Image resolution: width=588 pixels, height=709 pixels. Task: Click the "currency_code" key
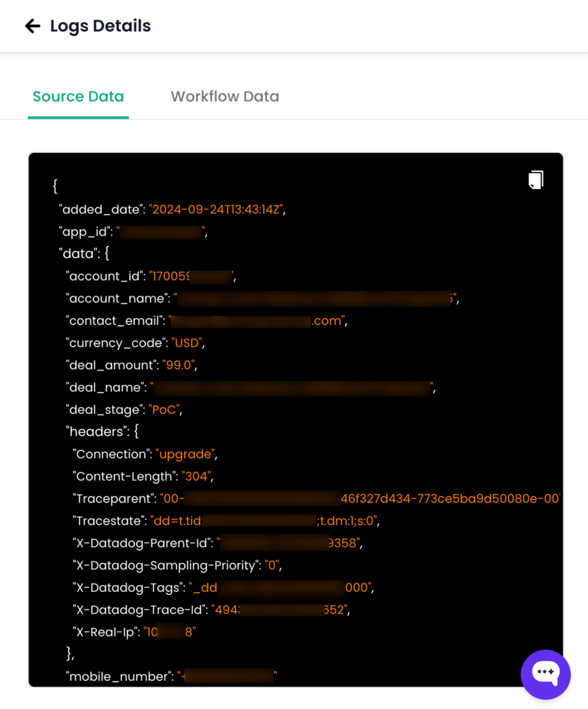pos(116,343)
